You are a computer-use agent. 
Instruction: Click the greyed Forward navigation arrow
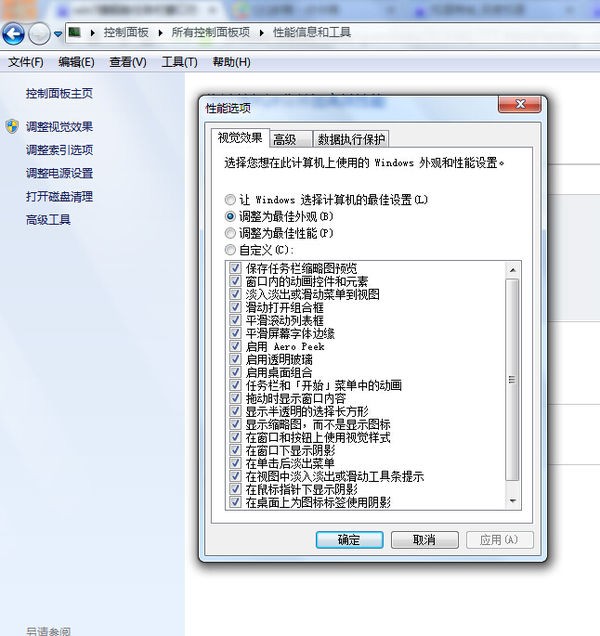39,34
